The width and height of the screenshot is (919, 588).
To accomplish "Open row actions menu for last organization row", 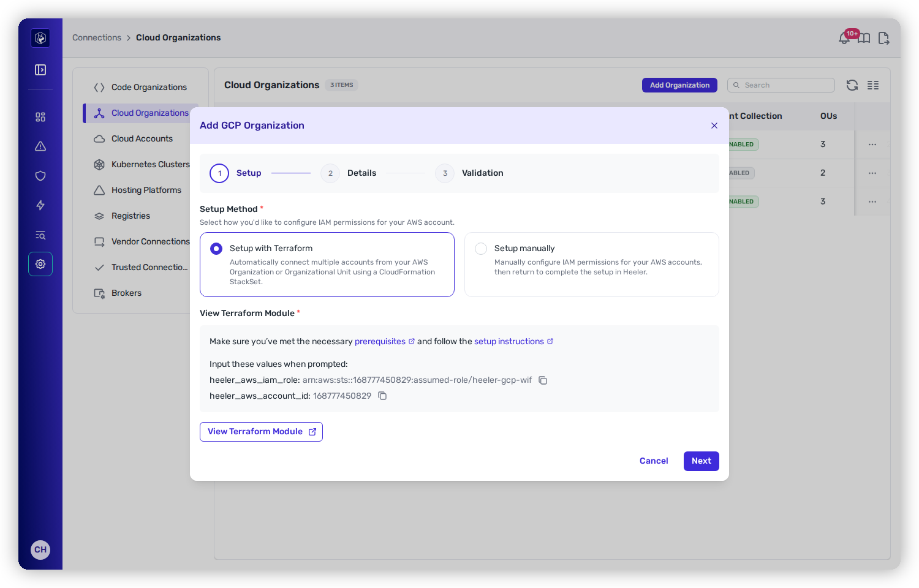I will [872, 202].
